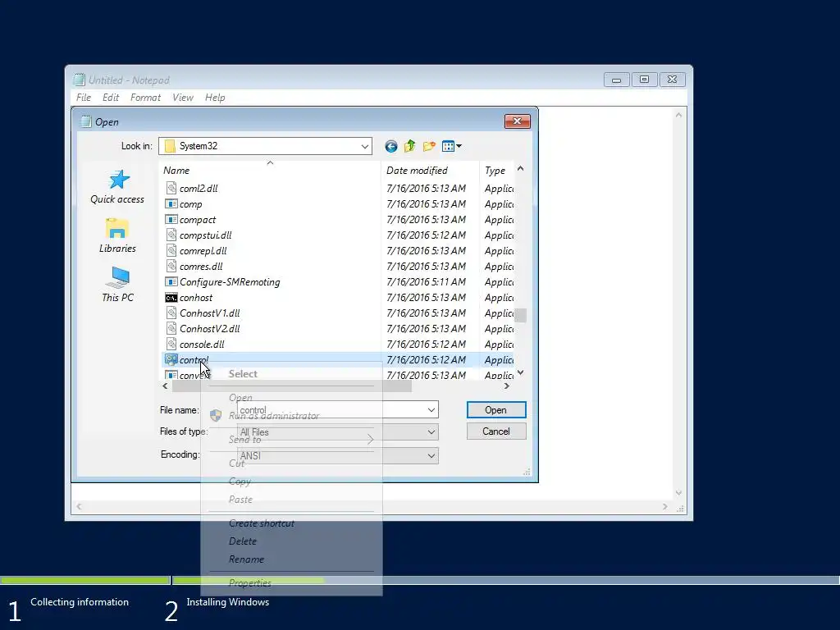Click comrepl.dll file icon
This screenshot has height=630, width=840.
(x=171, y=250)
